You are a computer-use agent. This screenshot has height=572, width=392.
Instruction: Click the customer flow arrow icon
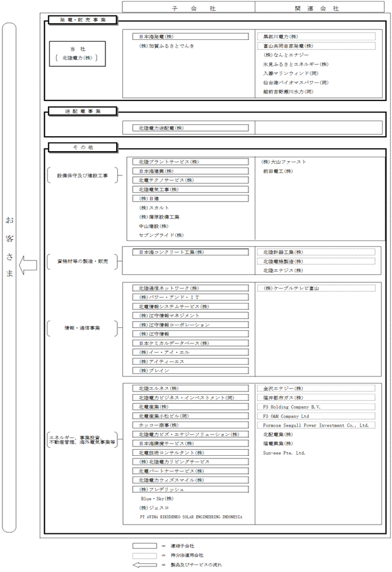tap(27, 265)
